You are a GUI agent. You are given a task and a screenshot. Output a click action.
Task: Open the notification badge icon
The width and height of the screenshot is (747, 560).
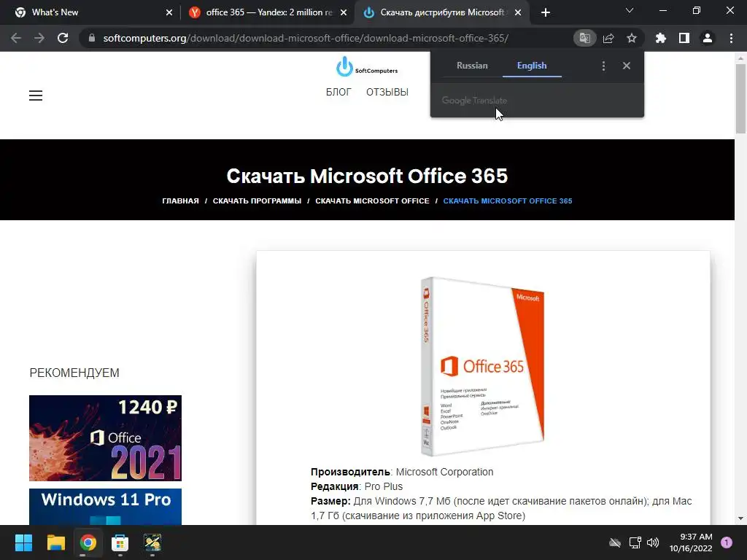[x=727, y=542]
